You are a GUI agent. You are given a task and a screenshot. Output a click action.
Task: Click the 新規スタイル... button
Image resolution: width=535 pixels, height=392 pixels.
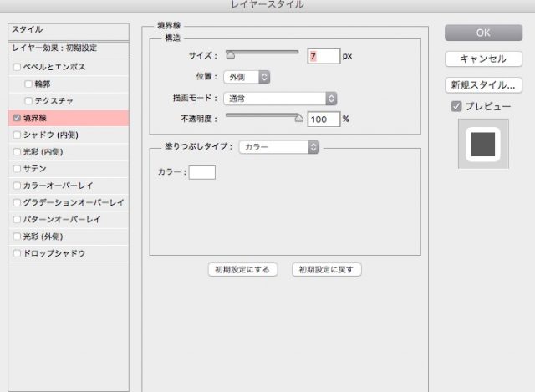(483, 85)
